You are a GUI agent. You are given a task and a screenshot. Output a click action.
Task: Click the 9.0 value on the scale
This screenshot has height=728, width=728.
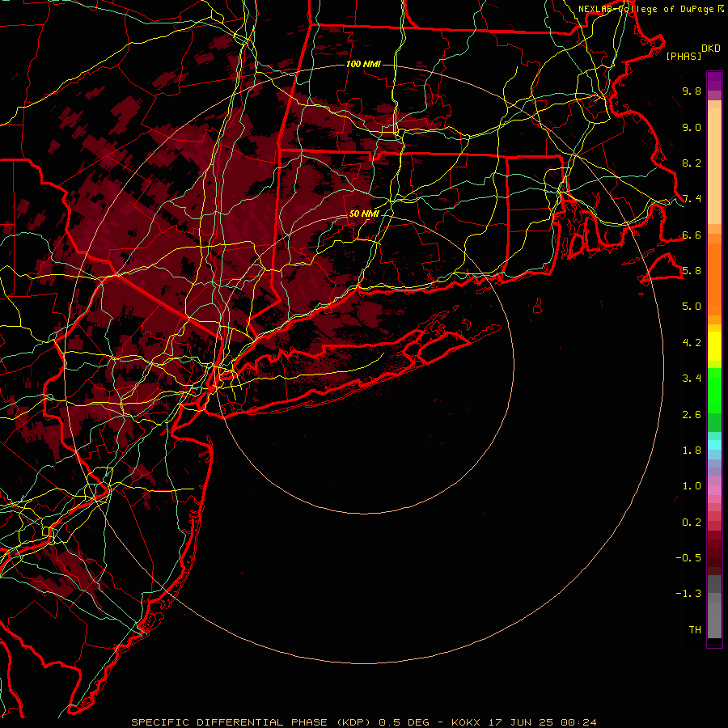point(692,127)
